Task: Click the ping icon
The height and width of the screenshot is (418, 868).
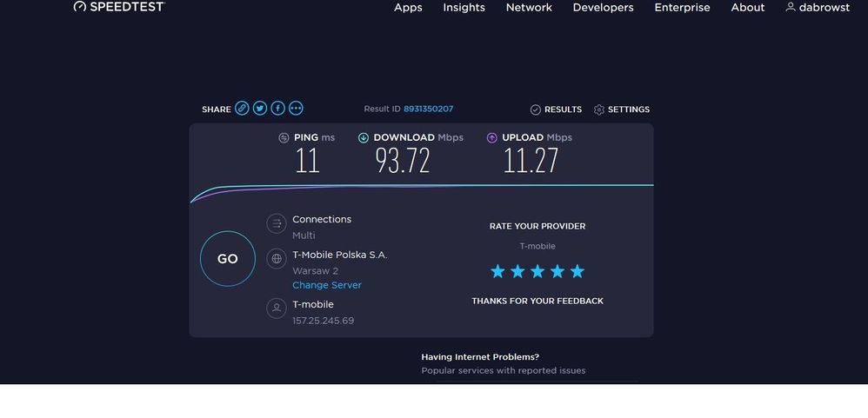Action: coord(284,137)
